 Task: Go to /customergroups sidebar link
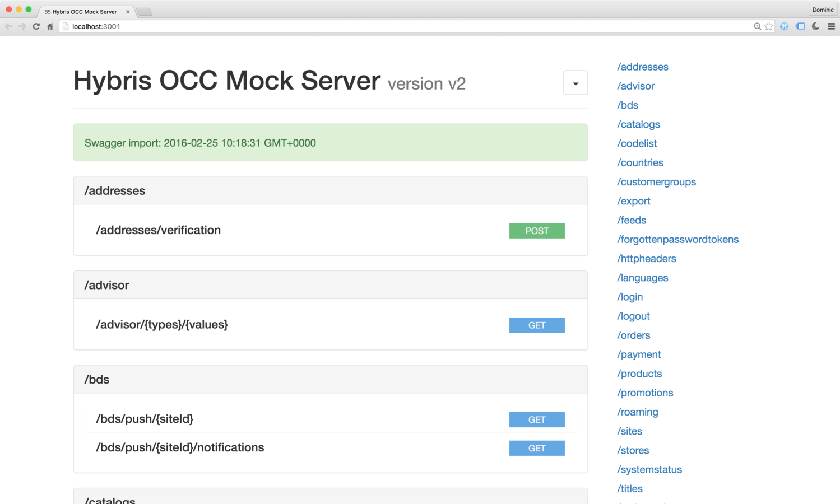[x=656, y=181]
